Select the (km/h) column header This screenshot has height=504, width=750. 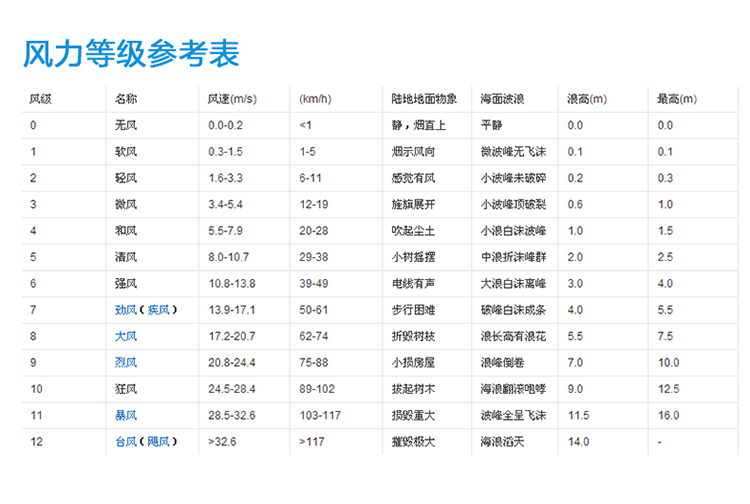(x=316, y=100)
